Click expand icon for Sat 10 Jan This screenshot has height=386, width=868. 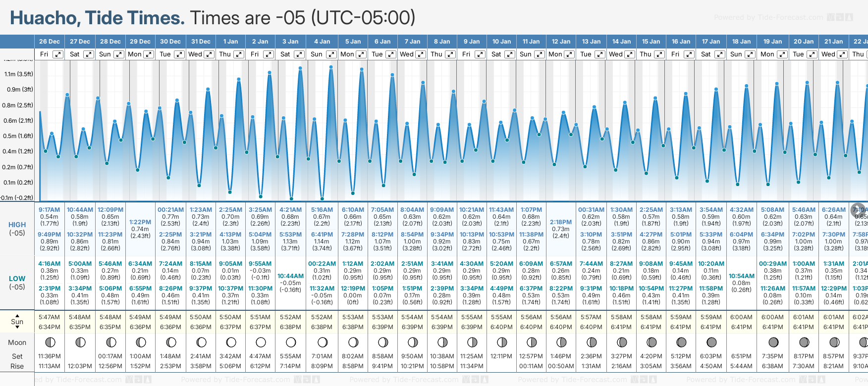coord(509,54)
